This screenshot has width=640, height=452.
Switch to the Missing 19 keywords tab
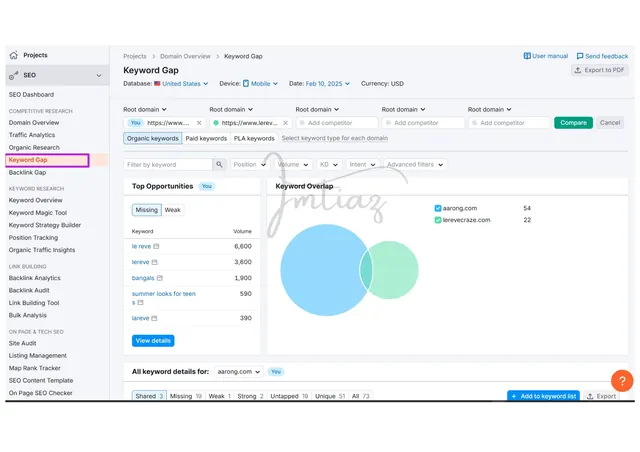tap(186, 396)
